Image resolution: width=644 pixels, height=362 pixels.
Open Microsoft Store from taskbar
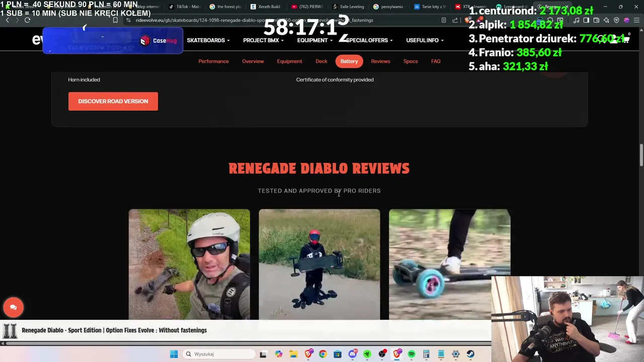pyautogui.click(x=337, y=354)
